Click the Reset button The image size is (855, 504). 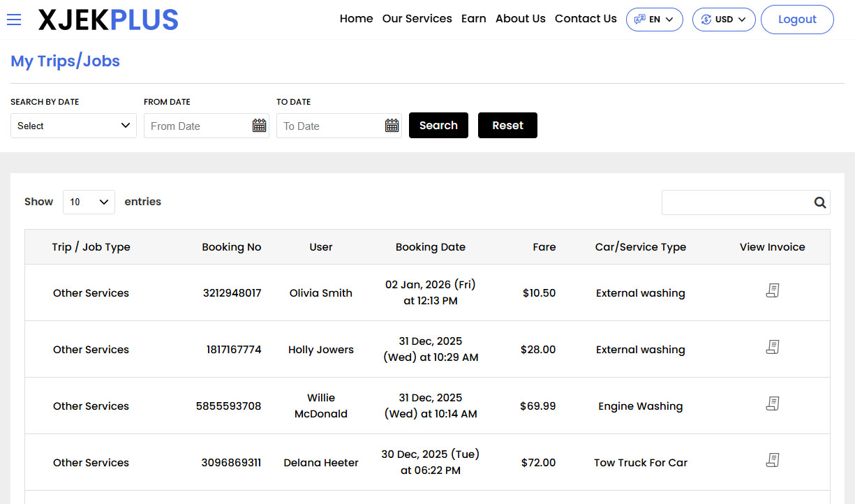(x=507, y=126)
